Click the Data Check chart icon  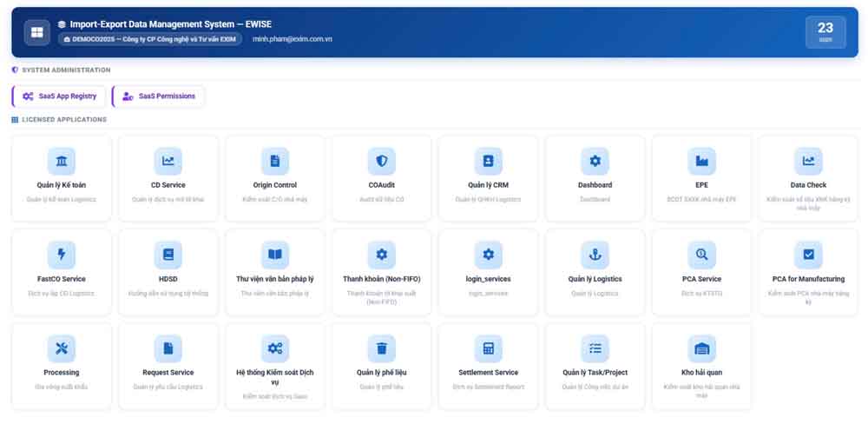tap(809, 162)
